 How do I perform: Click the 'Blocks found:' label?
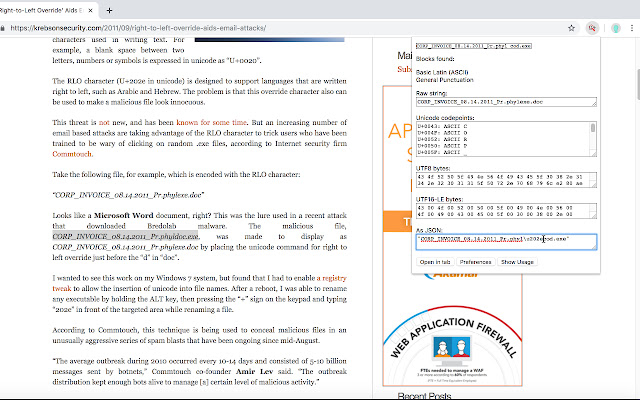[x=435, y=59]
